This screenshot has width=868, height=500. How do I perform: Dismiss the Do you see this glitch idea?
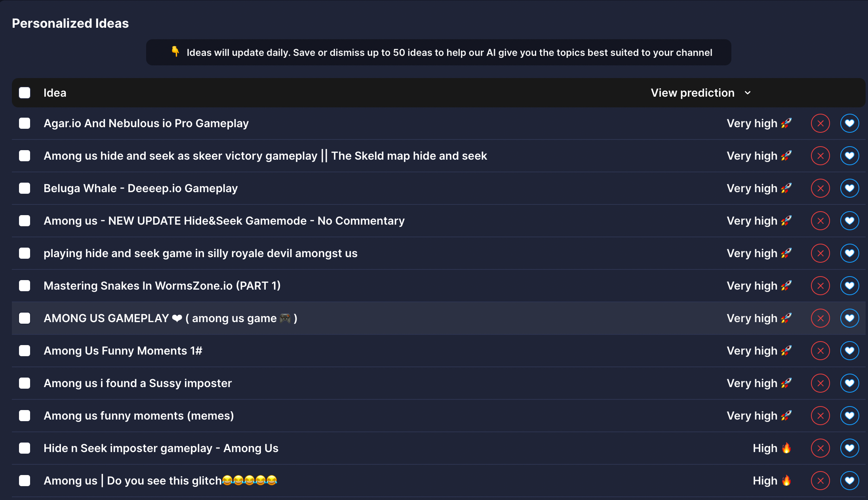(820, 481)
